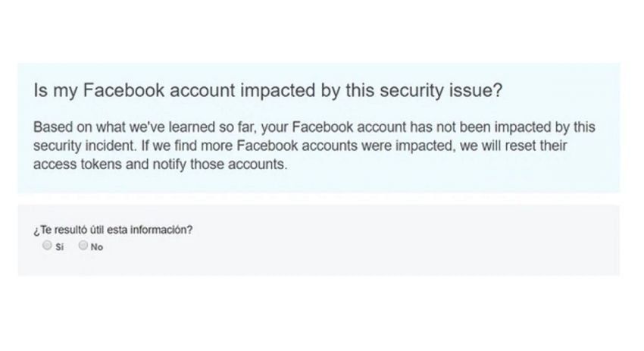Select the "Sí" radio button

pyautogui.click(x=48, y=246)
